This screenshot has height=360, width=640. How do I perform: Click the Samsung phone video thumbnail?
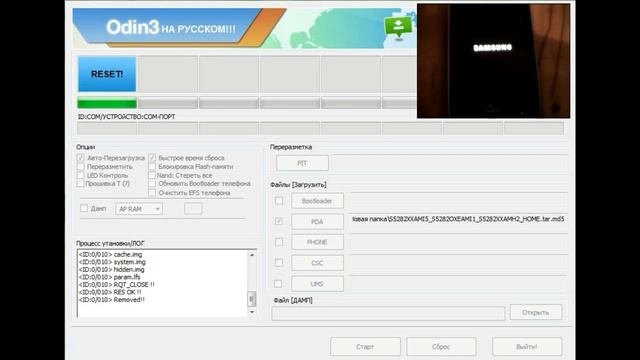(493, 61)
